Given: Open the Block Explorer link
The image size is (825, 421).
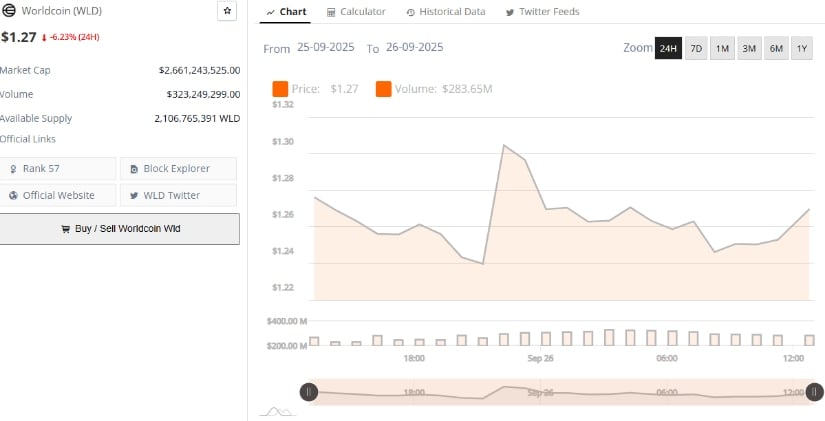Looking at the screenshot, I should [x=178, y=169].
